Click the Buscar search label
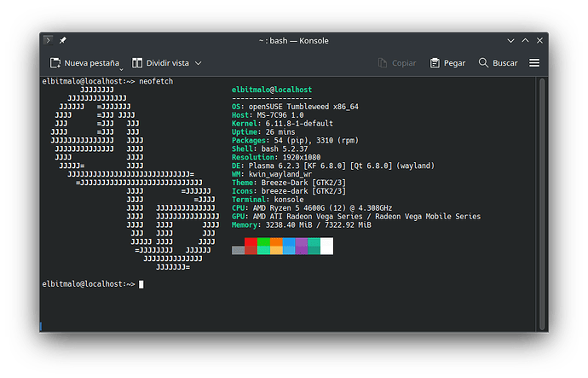 click(x=504, y=63)
